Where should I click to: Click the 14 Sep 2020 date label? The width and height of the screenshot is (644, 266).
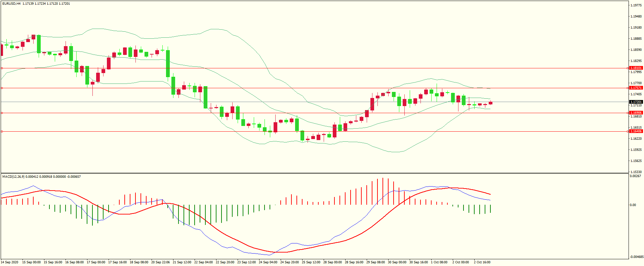pos(9,262)
